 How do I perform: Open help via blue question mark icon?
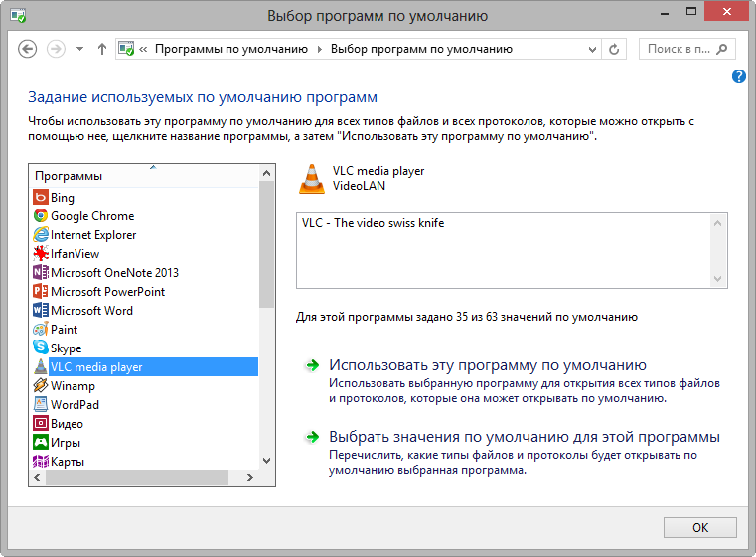[739, 76]
